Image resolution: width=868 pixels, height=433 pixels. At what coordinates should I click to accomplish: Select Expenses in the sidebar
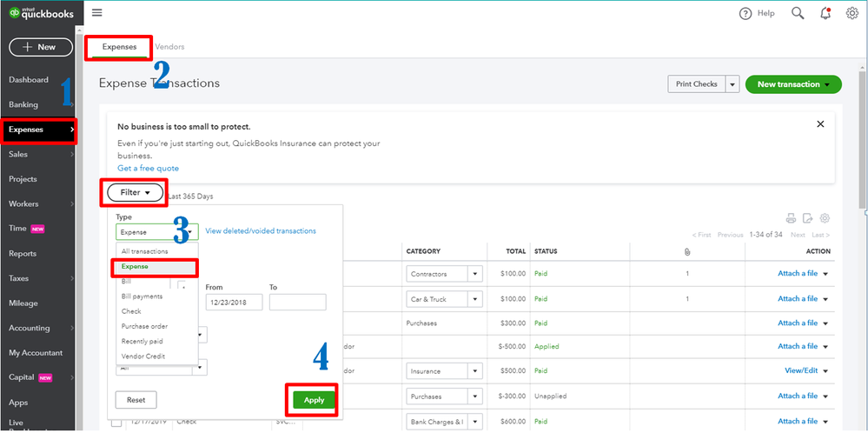[37, 130]
